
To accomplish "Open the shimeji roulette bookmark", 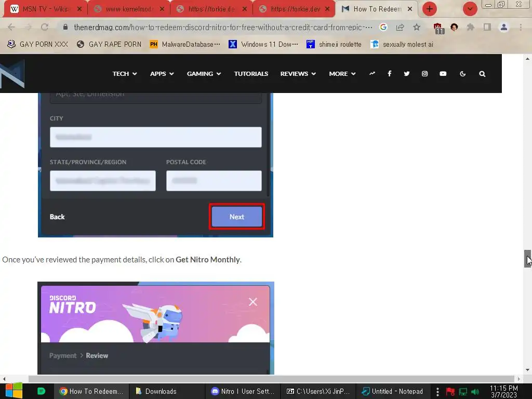I will pos(334,45).
